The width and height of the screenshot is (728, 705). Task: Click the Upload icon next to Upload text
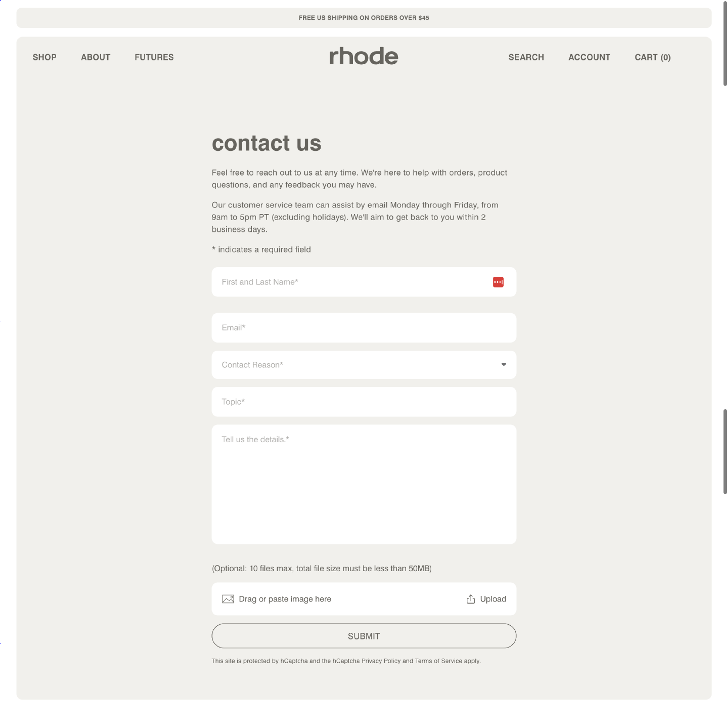point(471,599)
